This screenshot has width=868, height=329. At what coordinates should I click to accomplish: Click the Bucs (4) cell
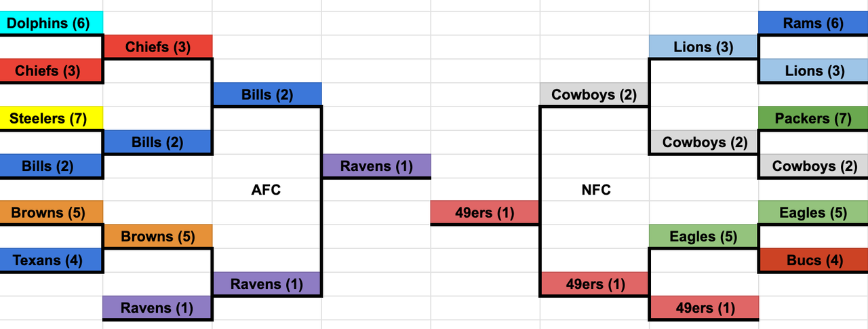[x=813, y=260]
